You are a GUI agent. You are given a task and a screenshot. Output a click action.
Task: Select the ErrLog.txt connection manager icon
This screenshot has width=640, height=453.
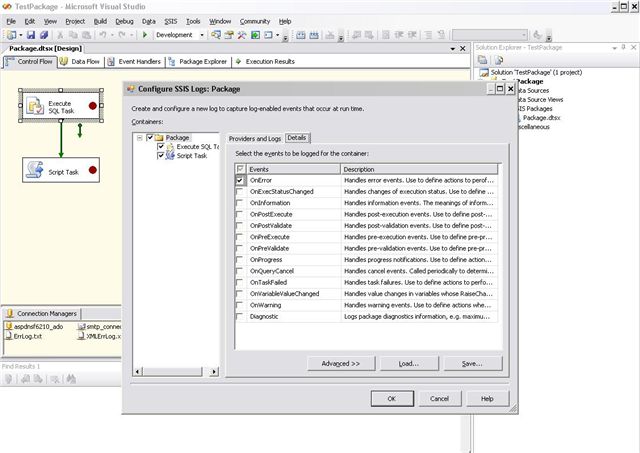point(7,337)
